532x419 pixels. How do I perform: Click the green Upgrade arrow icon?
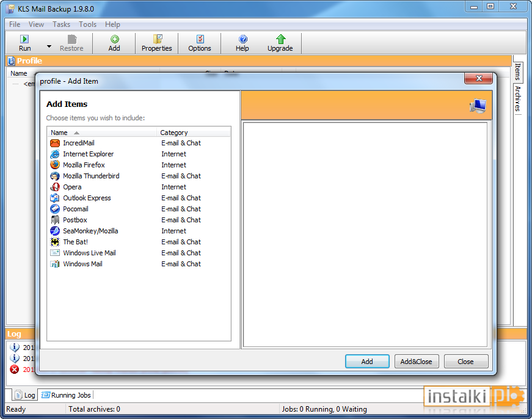pos(280,39)
